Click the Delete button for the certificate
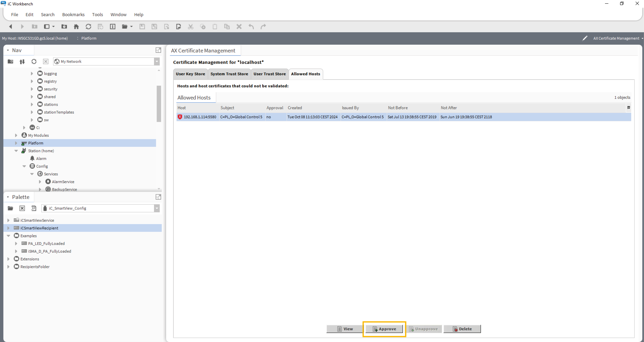This screenshot has width=644, height=342. coord(462,329)
